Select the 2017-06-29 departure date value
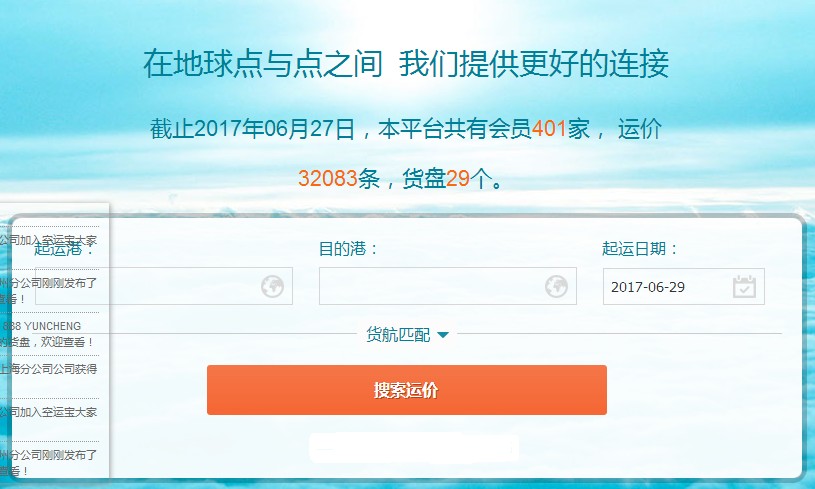815x489 pixels. coord(648,287)
